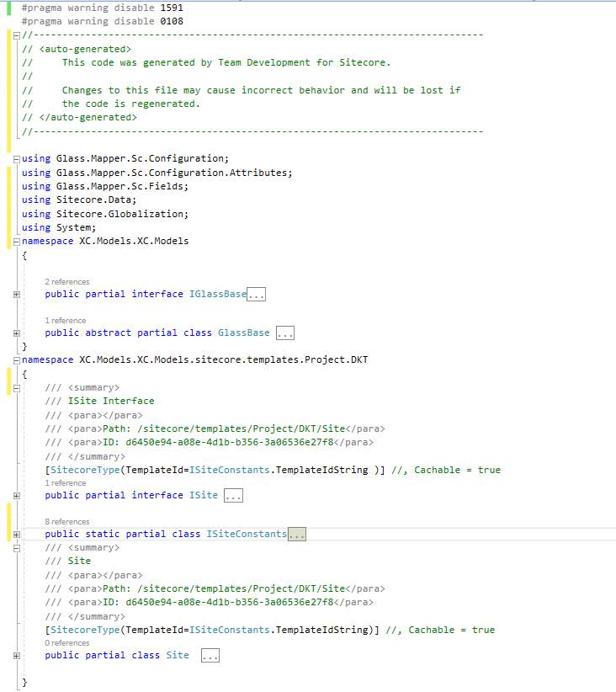Click 'using Glass.Mapper.Sc.Fields;' line

coord(105,186)
